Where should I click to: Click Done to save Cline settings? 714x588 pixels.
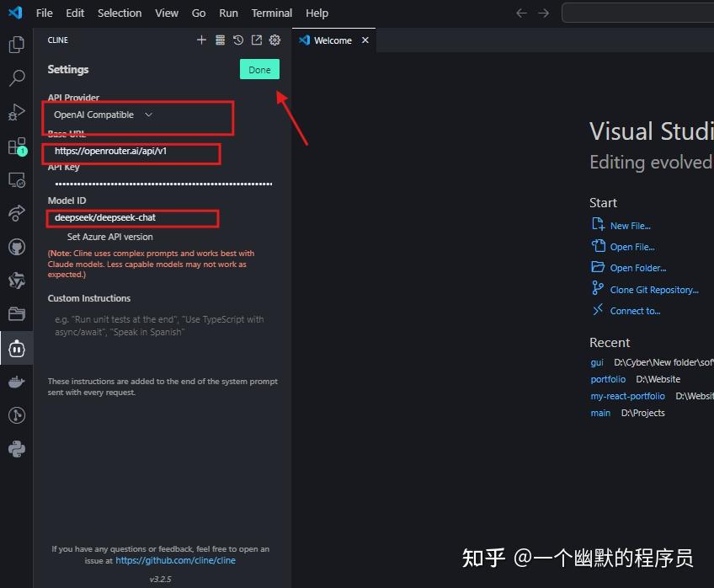[259, 69]
